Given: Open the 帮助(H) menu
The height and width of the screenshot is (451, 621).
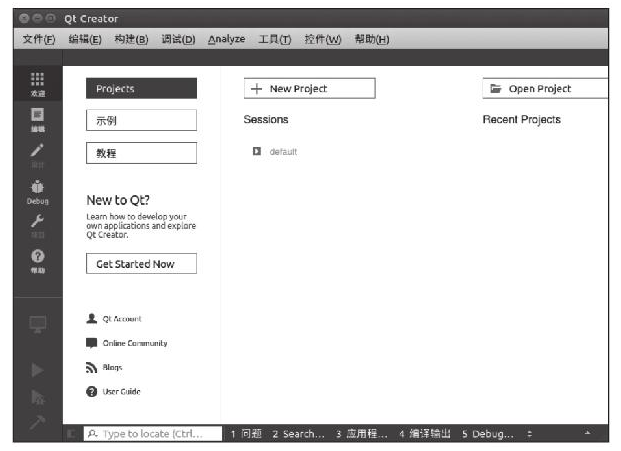Looking at the screenshot, I should (372, 39).
